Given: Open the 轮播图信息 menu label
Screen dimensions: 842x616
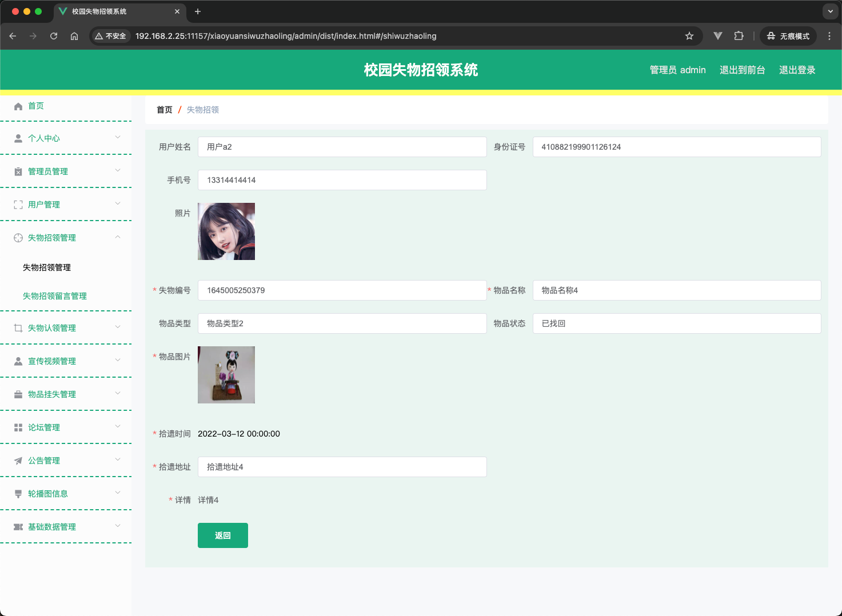Looking at the screenshot, I should [x=48, y=494].
